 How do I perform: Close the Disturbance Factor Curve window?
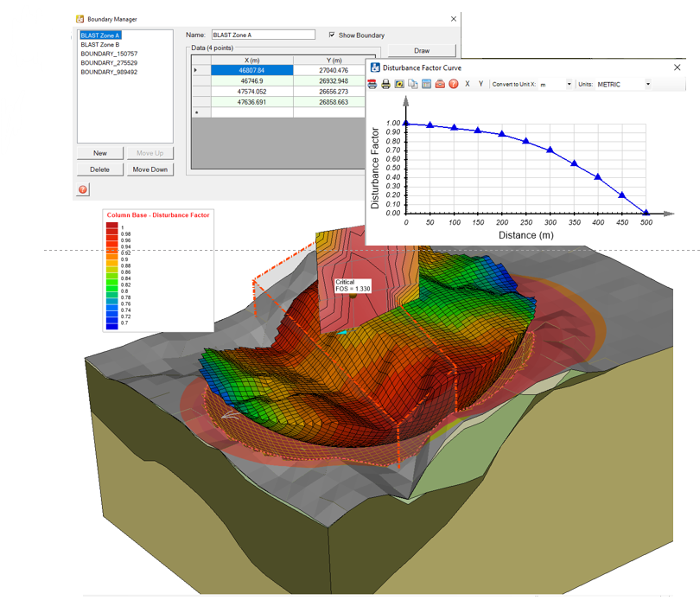click(x=677, y=67)
